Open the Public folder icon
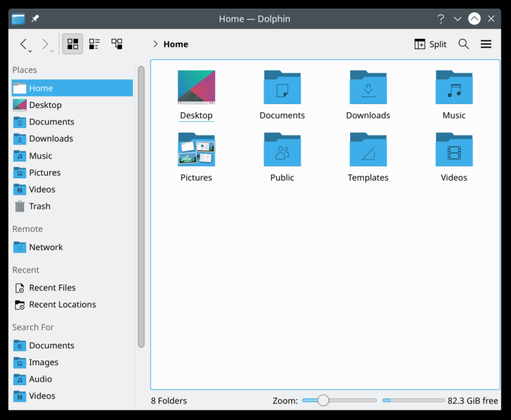This screenshot has width=511, height=420. [282, 150]
